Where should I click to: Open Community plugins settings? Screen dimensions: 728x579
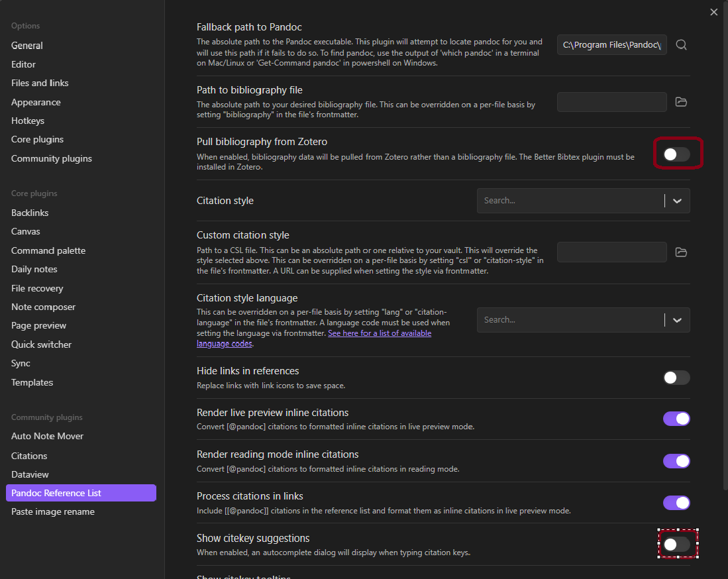[52, 158]
